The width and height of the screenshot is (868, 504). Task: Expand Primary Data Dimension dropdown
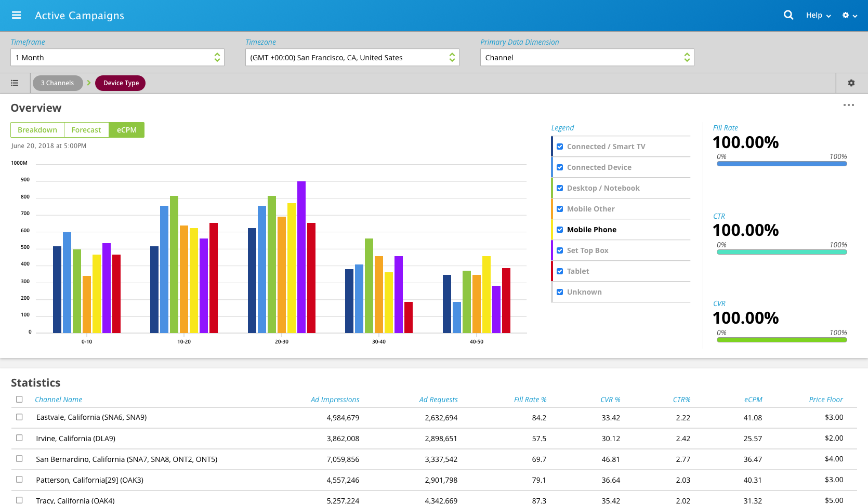pos(587,58)
